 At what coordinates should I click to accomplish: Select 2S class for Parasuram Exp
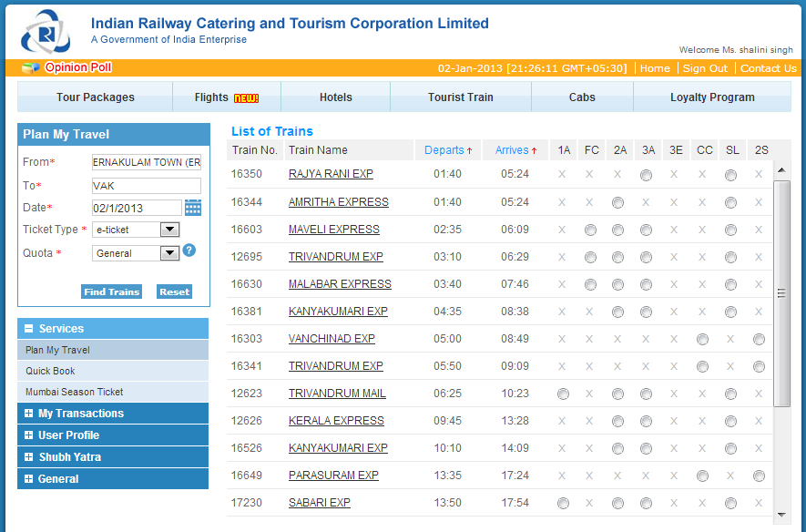(759, 476)
